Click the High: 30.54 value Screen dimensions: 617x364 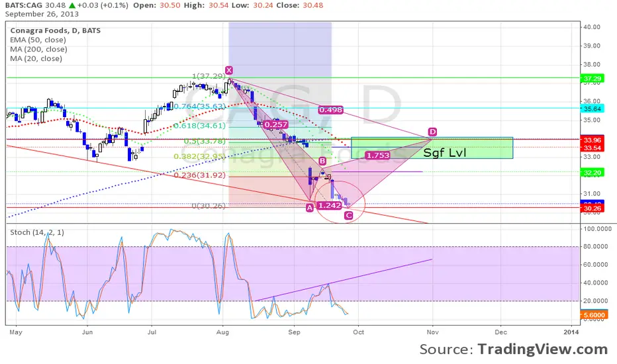click(206, 5)
